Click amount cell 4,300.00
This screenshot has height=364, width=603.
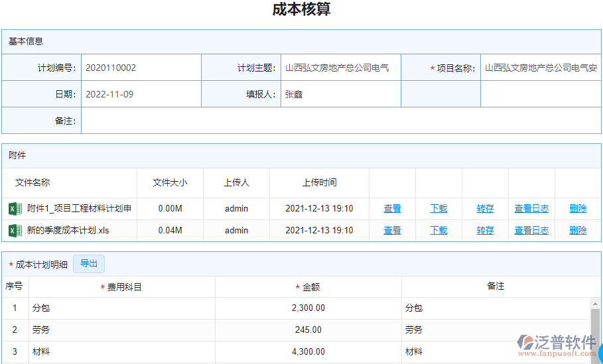coord(308,352)
